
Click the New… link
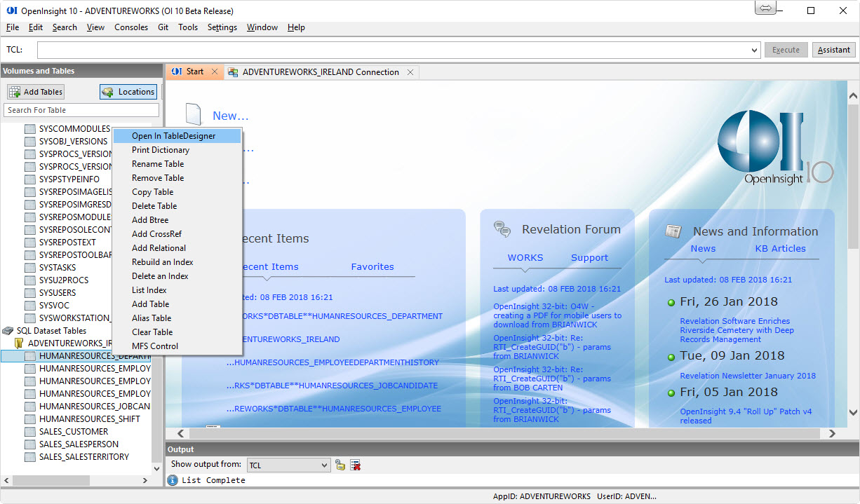pyautogui.click(x=230, y=116)
